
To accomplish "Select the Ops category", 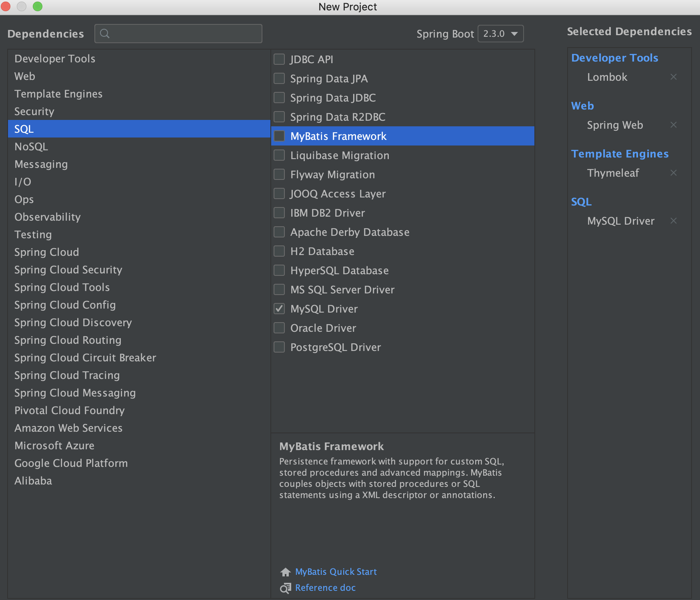I will click(x=139, y=199).
